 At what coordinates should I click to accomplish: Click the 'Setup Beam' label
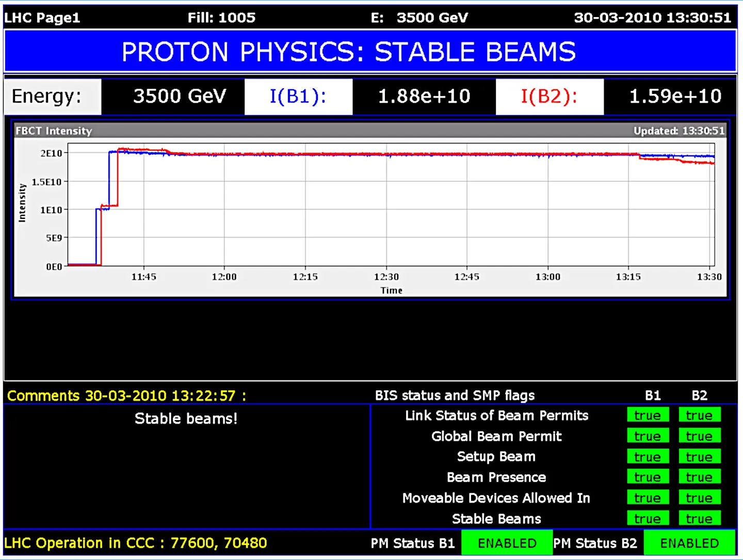pos(496,457)
